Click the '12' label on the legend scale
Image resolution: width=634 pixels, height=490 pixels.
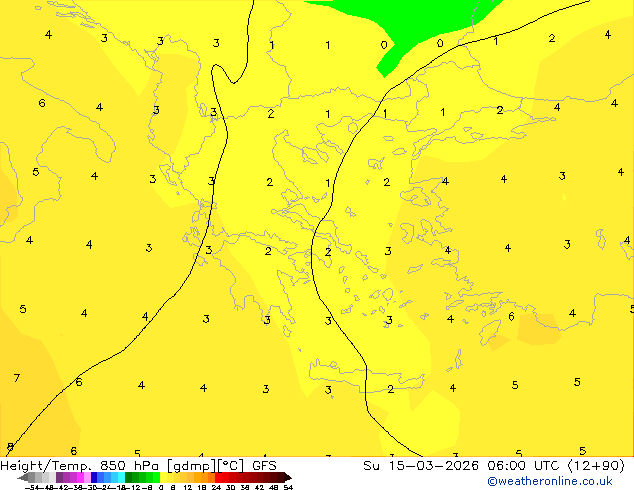[x=188, y=488]
